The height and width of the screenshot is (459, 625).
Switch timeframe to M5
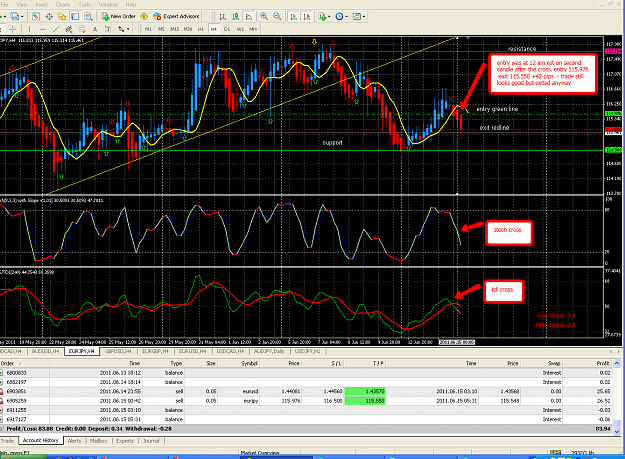coord(161,29)
